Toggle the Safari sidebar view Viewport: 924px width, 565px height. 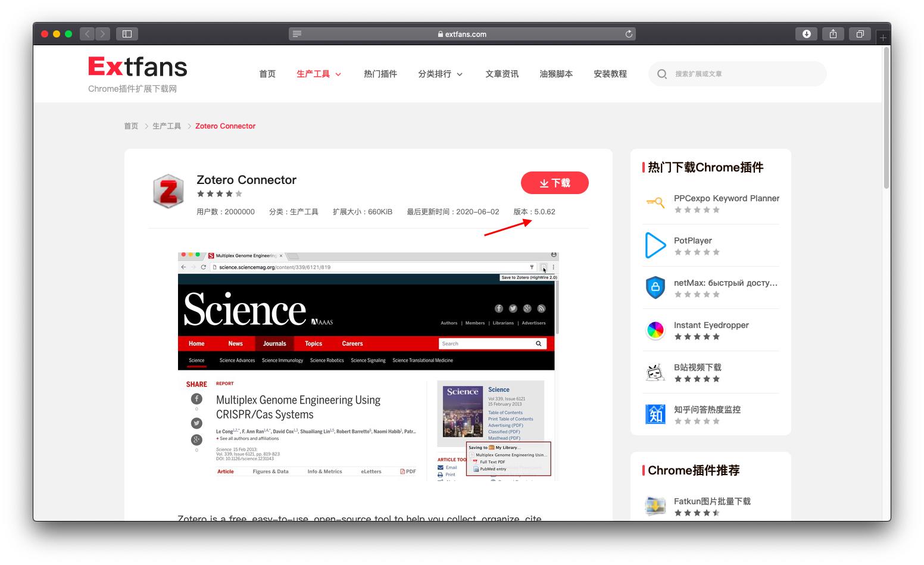pos(127,34)
